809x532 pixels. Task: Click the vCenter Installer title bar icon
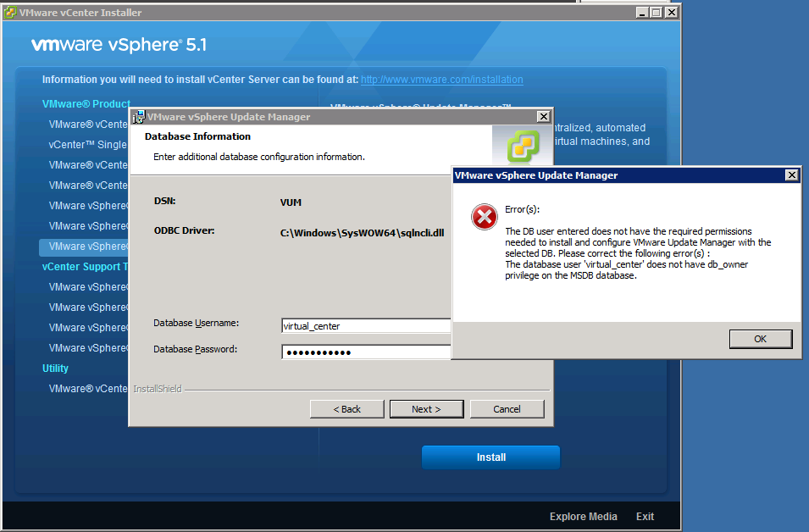click(x=11, y=13)
